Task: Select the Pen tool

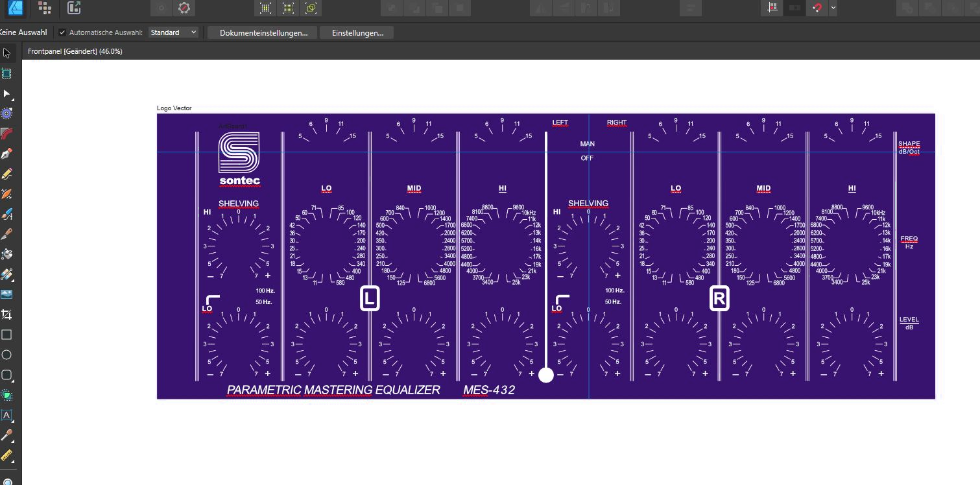Action: [7, 154]
